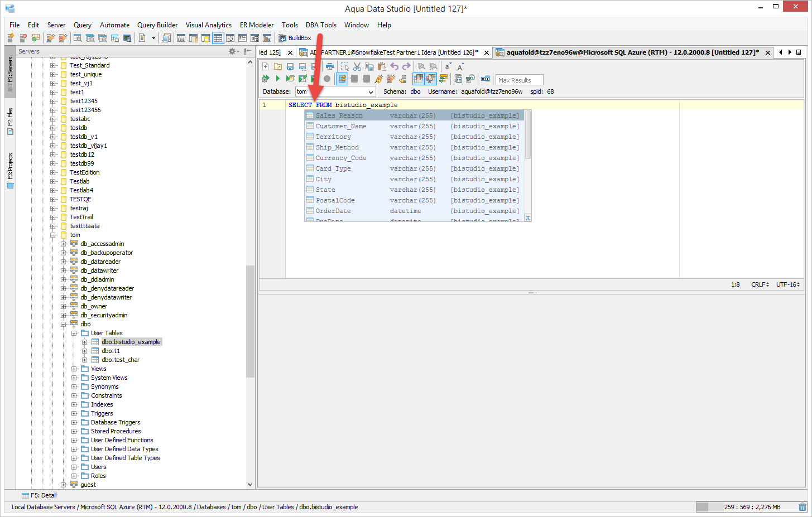Click the Print icon in editor toolbar
812x517 pixels.
[330, 66]
